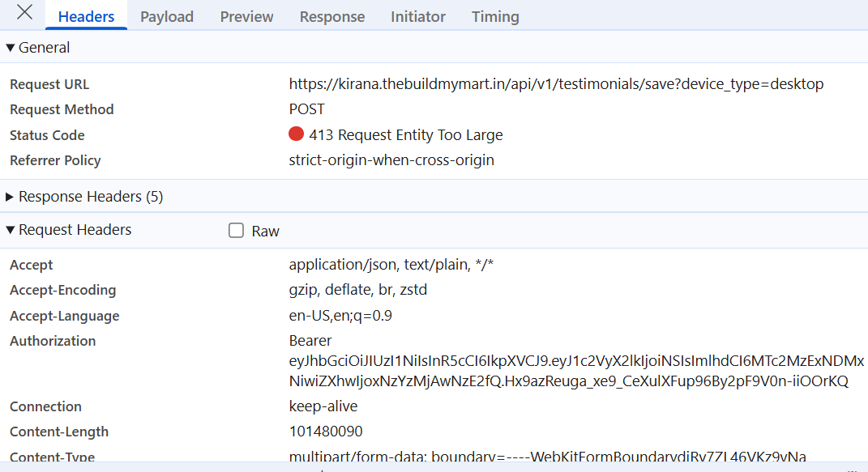
Task: Select the Request URL value
Action: point(556,84)
